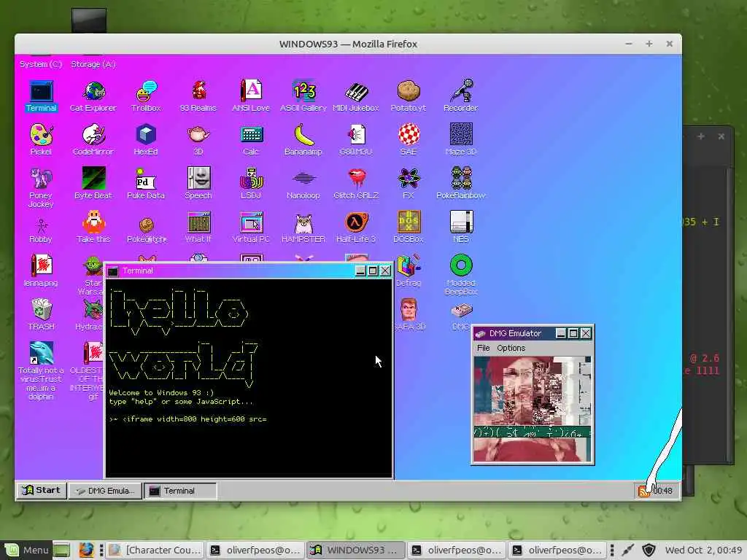This screenshot has width=747, height=560.
Task: Open the SAE red checkered ball icon
Action: [x=409, y=139]
